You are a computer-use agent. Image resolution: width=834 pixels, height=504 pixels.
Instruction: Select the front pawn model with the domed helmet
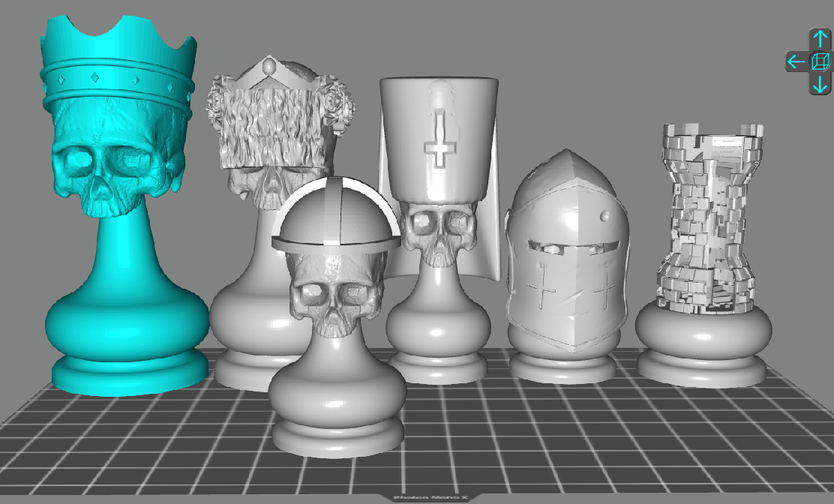tap(337, 319)
